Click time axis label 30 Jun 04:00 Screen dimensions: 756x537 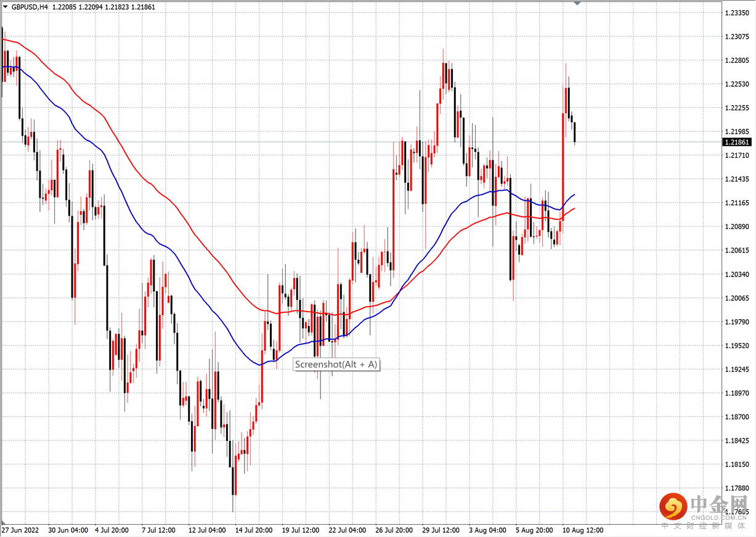tap(69, 530)
